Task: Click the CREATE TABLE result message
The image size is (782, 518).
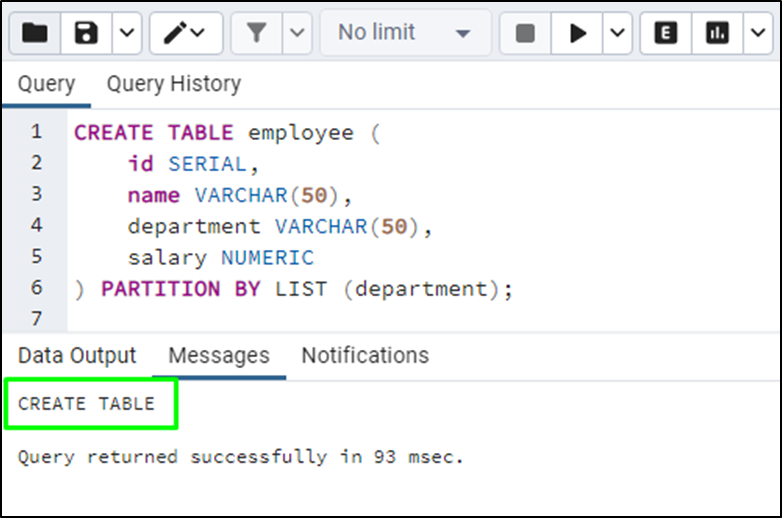Action: click(x=87, y=404)
